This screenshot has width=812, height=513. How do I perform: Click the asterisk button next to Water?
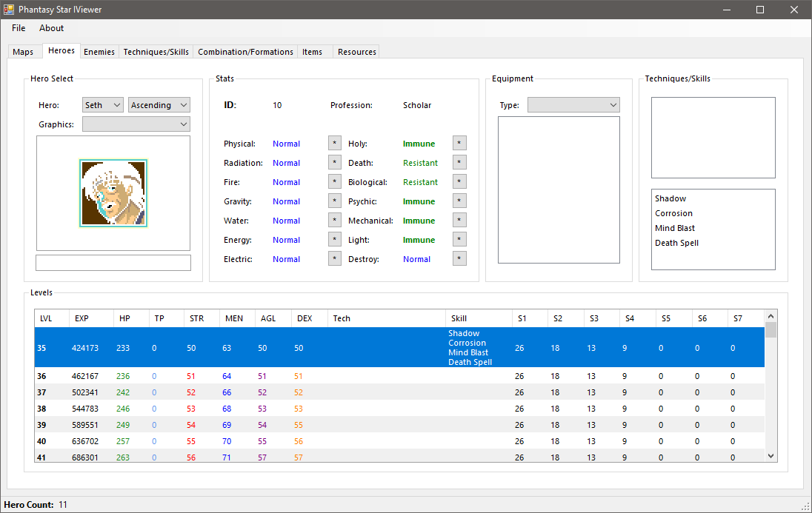[x=335, y=220]
